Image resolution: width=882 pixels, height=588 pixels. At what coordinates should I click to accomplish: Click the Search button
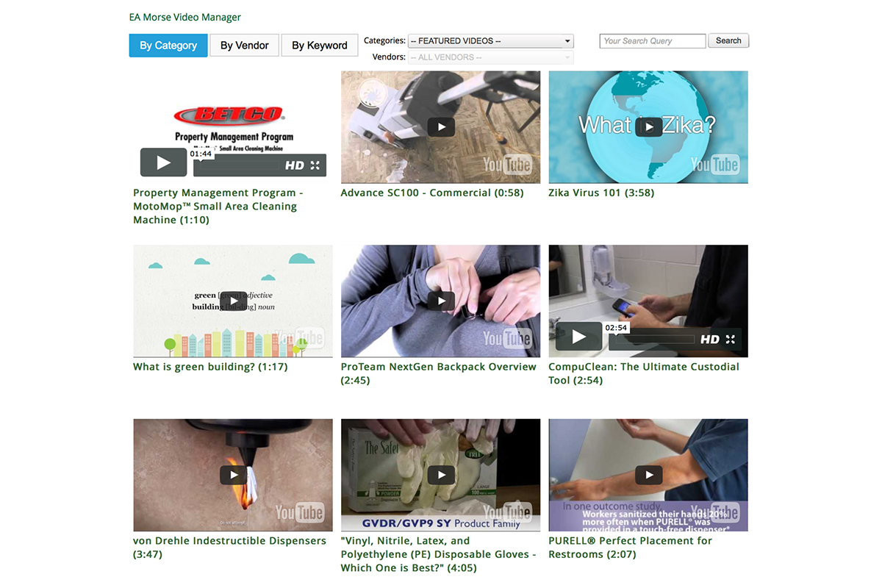pos(729,41)
